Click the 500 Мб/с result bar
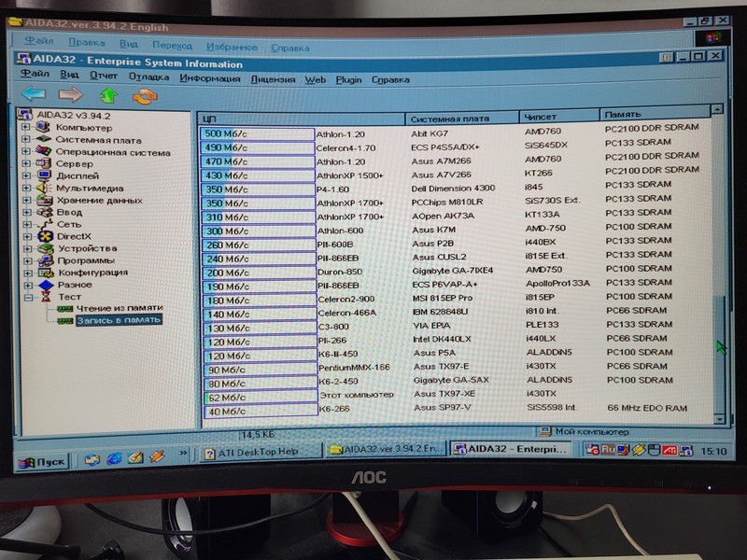 (257, 133)
